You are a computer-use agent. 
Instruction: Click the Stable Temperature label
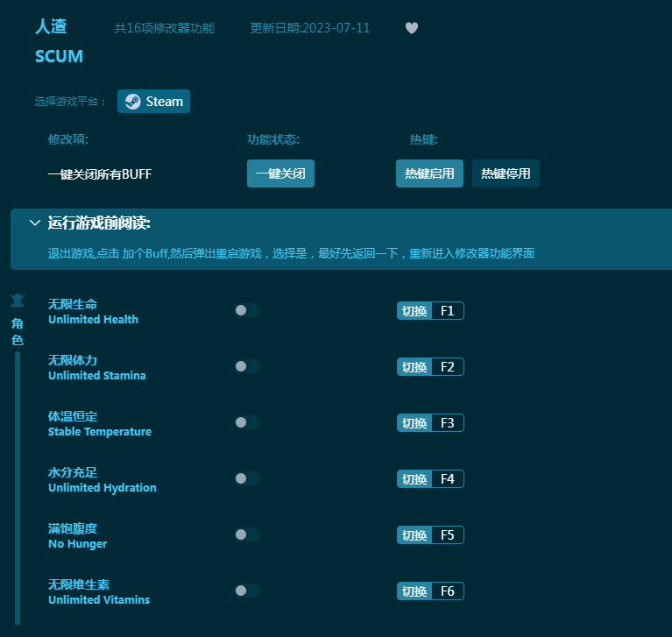click(x=99, y=432)
